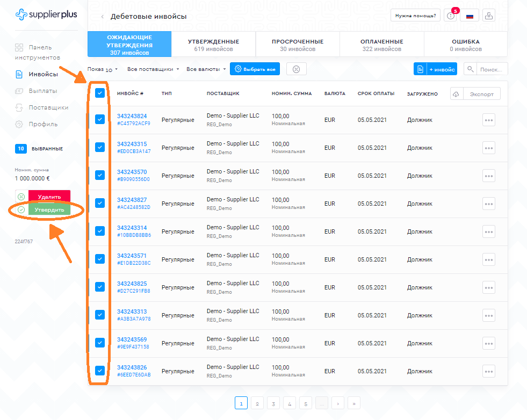Go to page 3 in pagination
This screenshot has height=420, width=527.
click(273, 403)
